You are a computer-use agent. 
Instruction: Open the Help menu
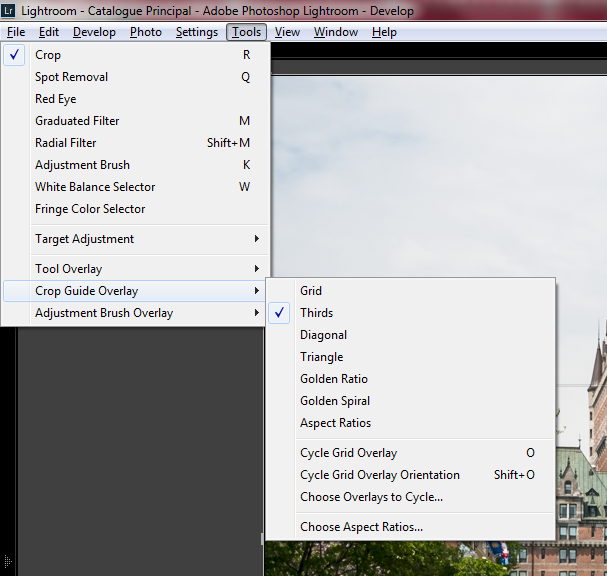coord(384,32)
